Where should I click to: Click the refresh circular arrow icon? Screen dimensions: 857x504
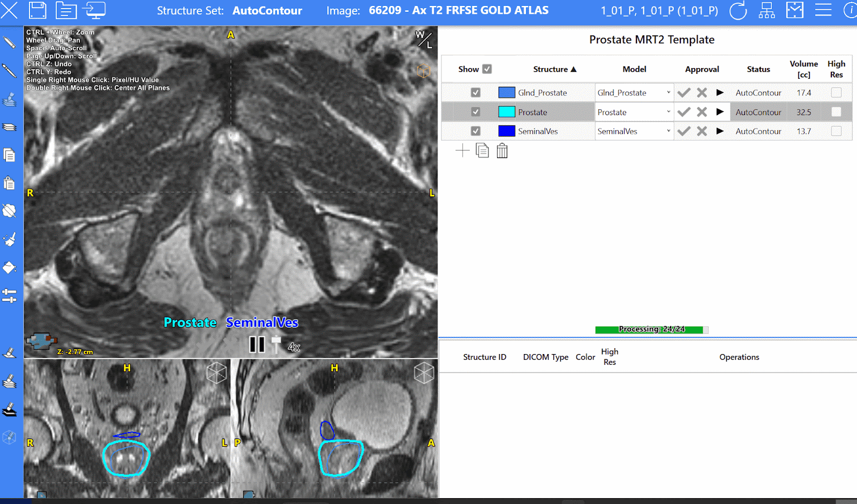tap(738, 10)
